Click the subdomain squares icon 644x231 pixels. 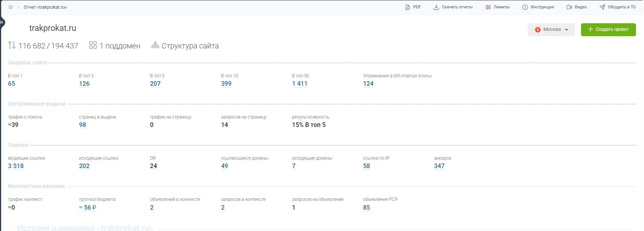coord(93,45)
